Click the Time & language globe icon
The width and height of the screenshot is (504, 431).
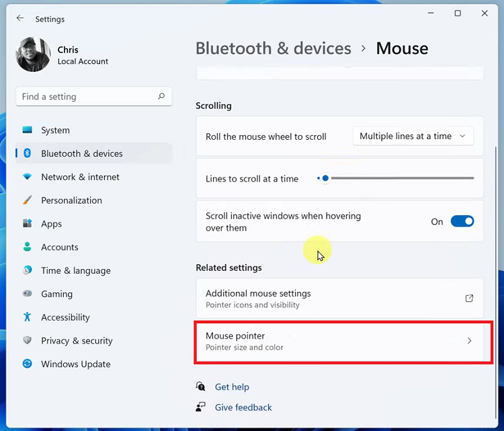(28, 270)
